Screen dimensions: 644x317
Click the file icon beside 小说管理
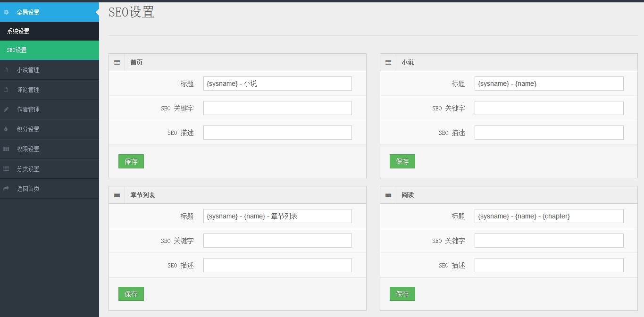[x=6, y=70]
